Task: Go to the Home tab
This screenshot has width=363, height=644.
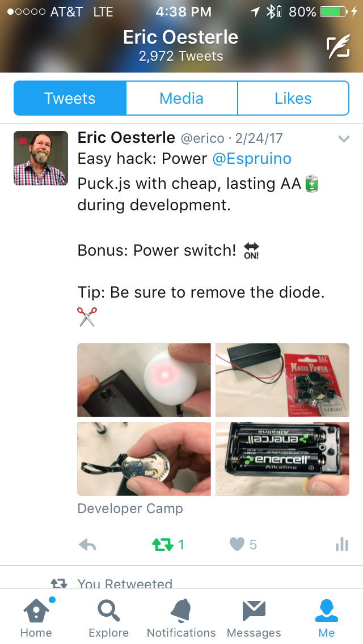Action: click(x=36, y=618)
